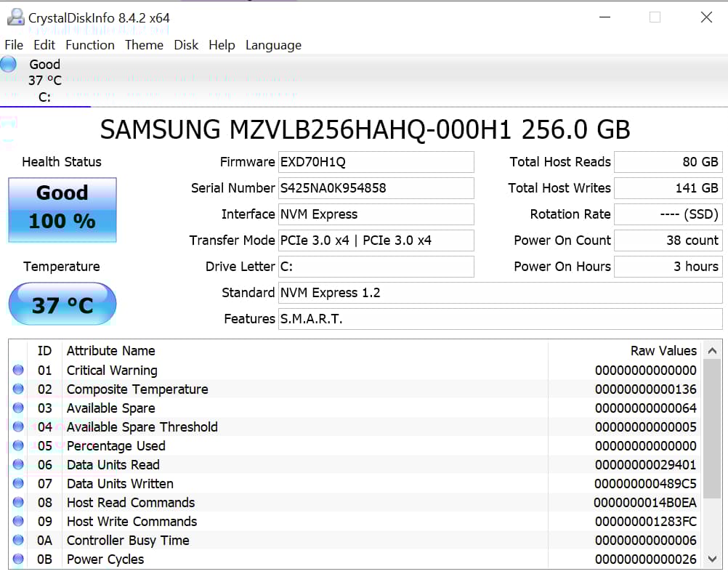728x574 pixels.
Task: Click the indicator beside Power Cycles
Action: [x=18, y=559]
